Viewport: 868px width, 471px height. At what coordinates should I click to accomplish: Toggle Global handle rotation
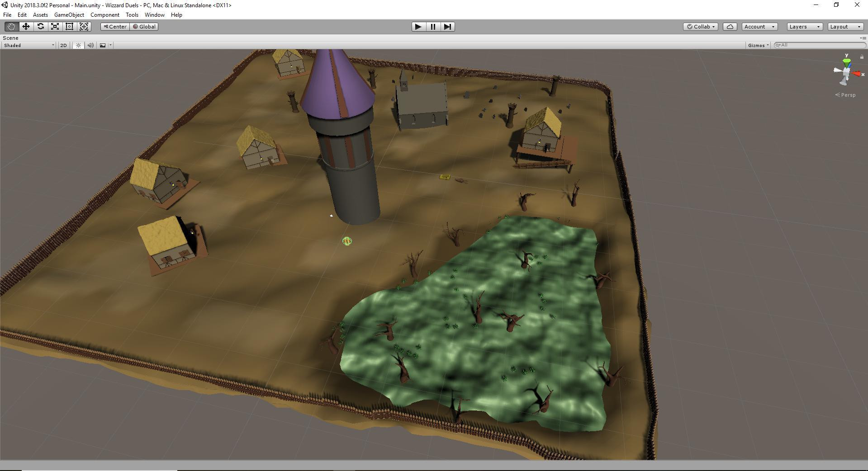pos(144,27)
